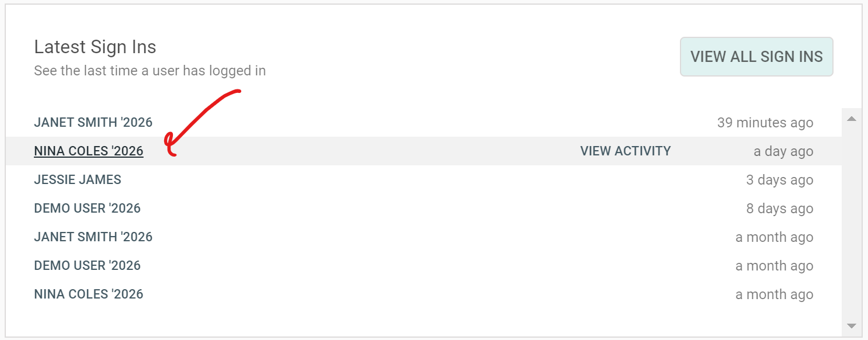Click the "39 minutes ago" timestamp

[765, 123]
